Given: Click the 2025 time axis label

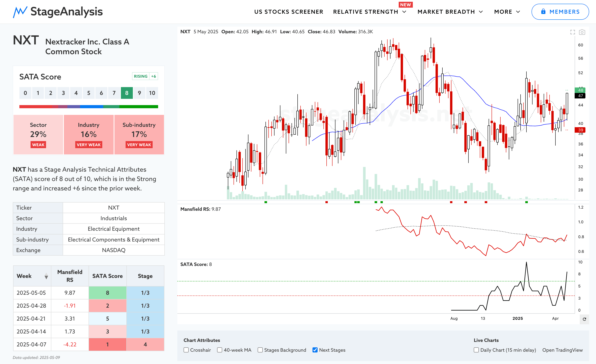Looking at the screenshot, I should 517,318.
